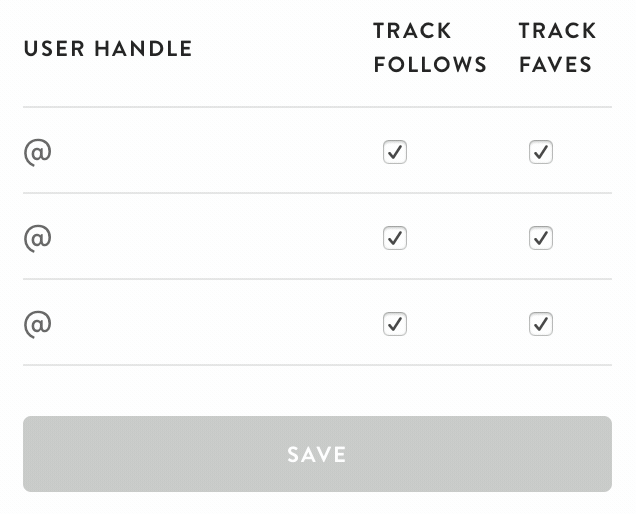This screenshot has width=636, height=514.
Task: Stop tracking faves for the bottom handle
Action: pos(541,324)
